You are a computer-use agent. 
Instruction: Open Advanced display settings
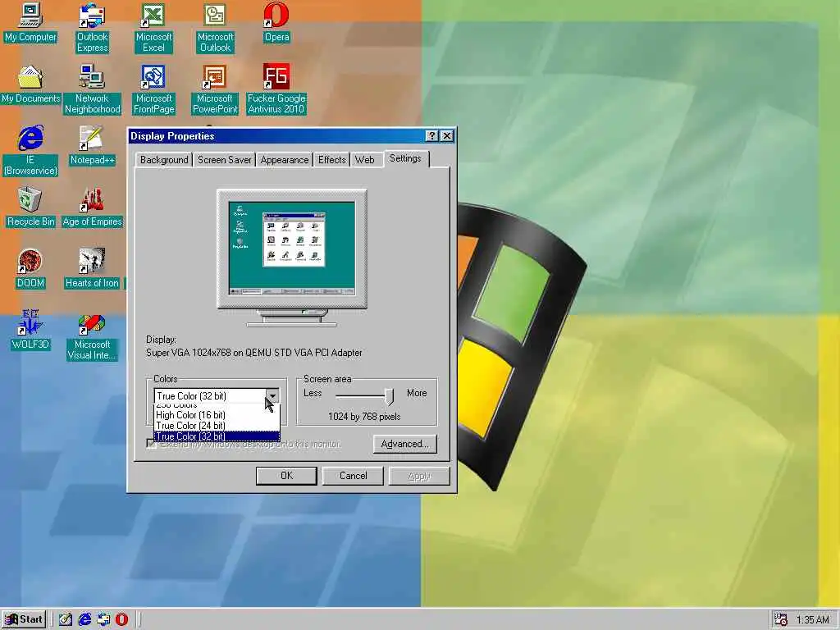point(405,444)
